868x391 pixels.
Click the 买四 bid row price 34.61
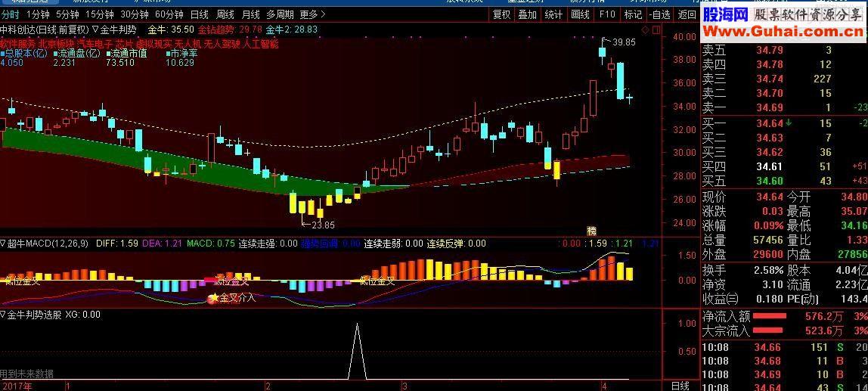[x=770, y=166]
